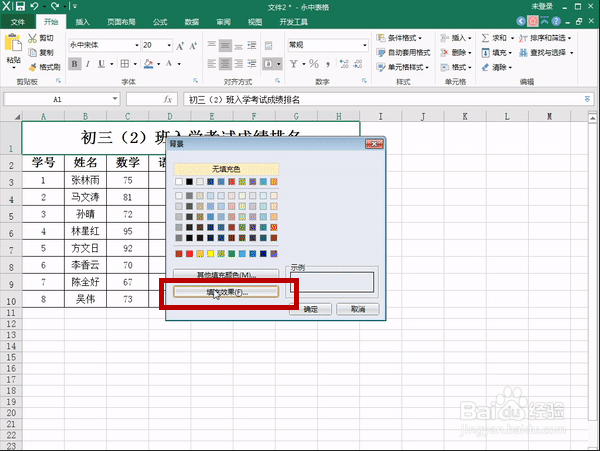
Task: Apply font color with the A icon
Action: coord(169,64)
